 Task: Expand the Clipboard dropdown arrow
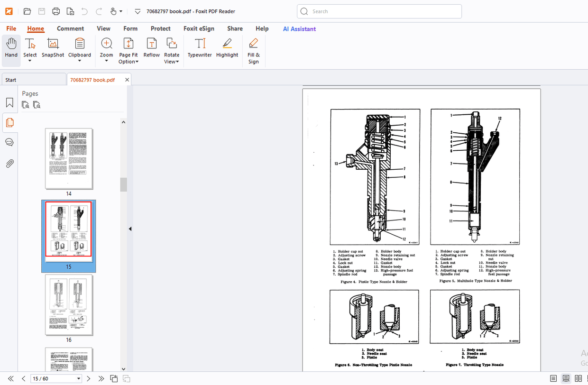pyautogui.click(x=80, y=61)
